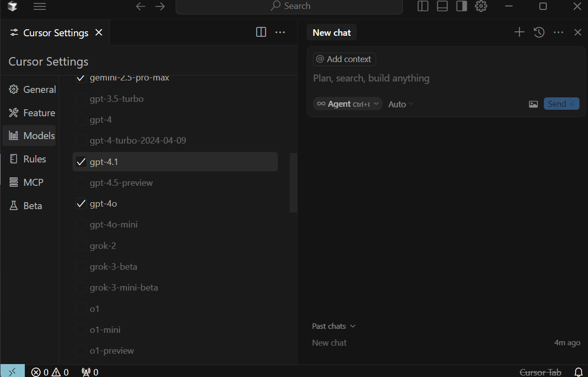This screenshot has width=588, height=377.
Task: Click the gpt-4-turbo-2024-04-09 model name
Action: pyautogui.click(x=138, y=141)
